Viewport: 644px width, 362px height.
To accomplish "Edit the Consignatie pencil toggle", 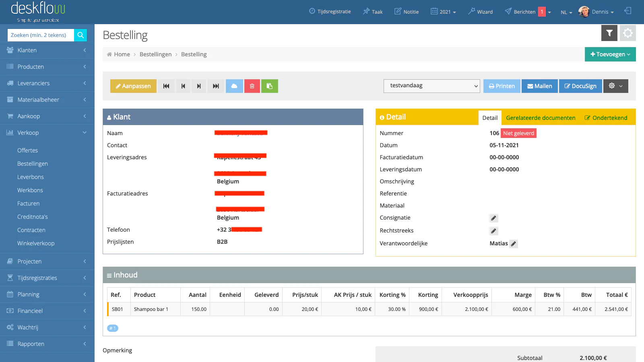I will coord(493,218).
